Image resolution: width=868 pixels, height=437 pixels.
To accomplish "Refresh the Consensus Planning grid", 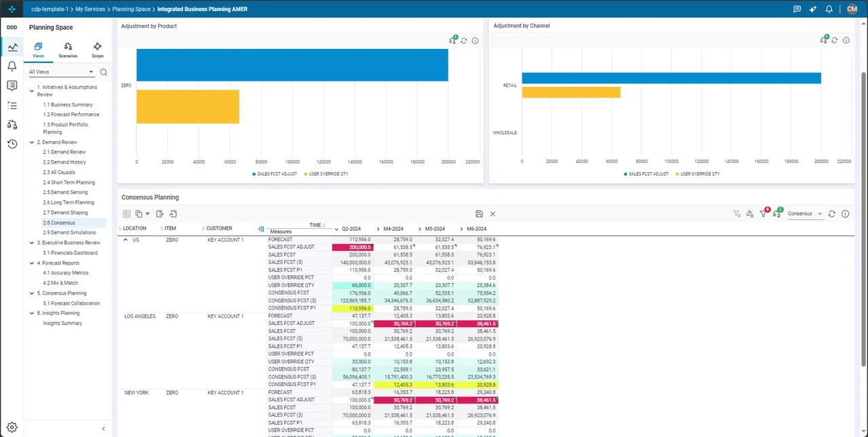I will (x=832, y=214).
